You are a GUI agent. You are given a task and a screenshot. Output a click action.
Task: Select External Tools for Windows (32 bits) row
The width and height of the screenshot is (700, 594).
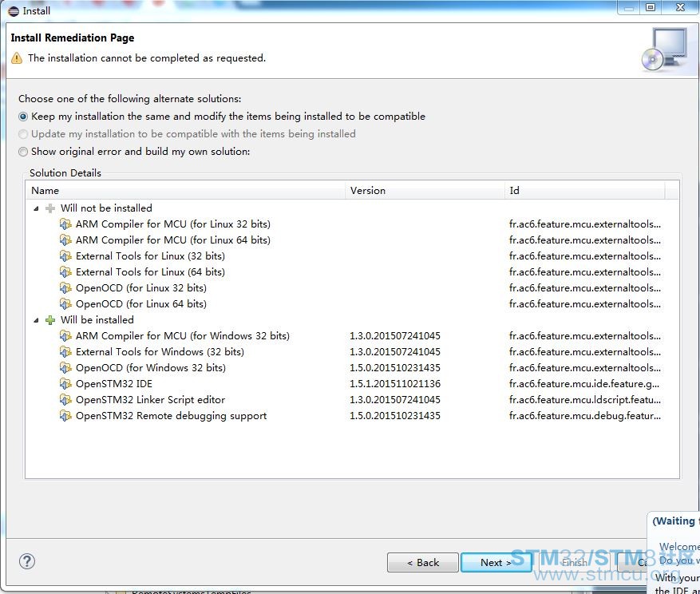(x=353, y=352)
